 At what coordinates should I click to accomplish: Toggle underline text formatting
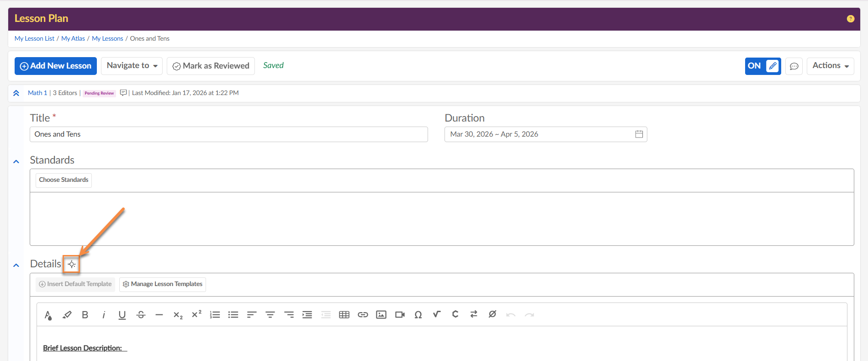coord(122,314)
